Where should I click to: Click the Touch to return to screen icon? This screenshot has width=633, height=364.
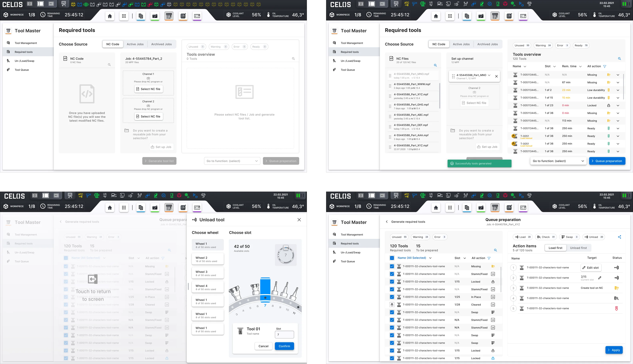93,279
